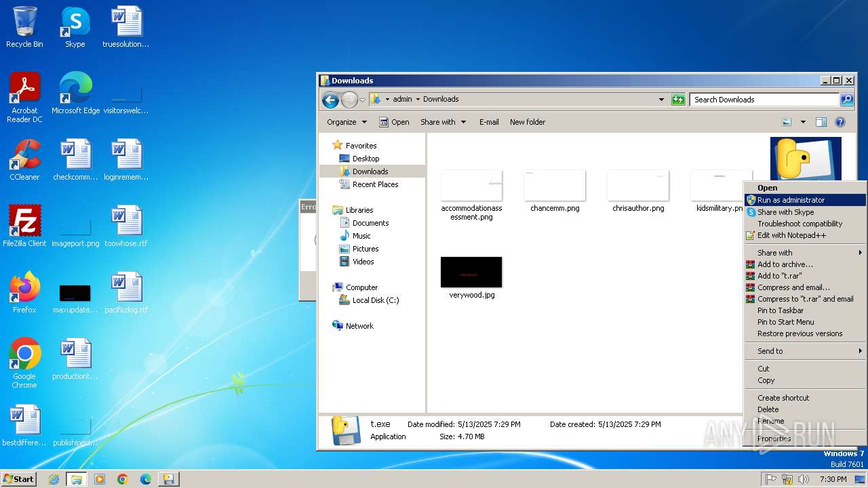Image resolution: width=868 pixels, height=488 pixels.
Task: Open recent pages dropdown next to Forward
Action: 362,100
